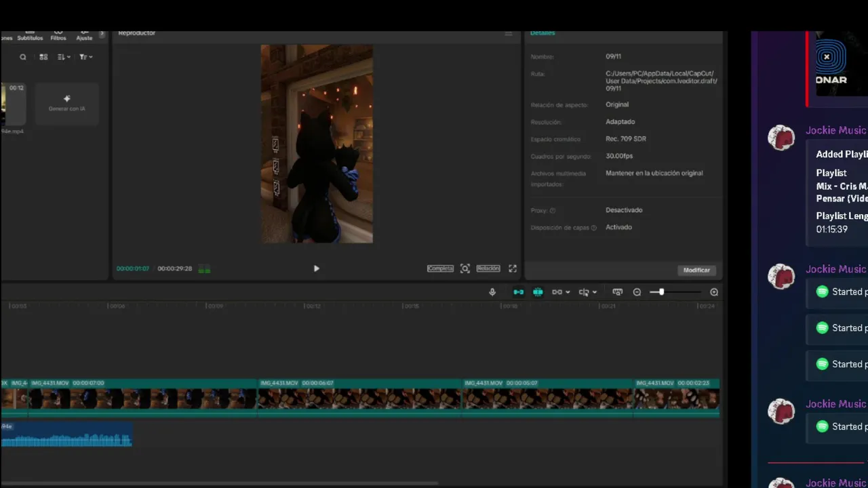Image resolution: width=868 pixels, height=488 pixels.
Task: Switch media library grid view icon
Action: coord(43,57)
